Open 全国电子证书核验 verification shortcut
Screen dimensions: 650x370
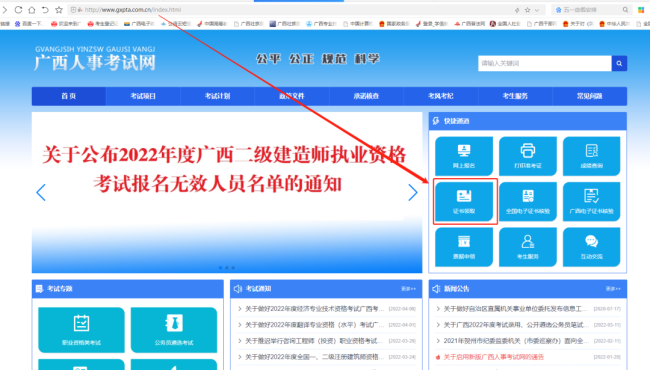point(528,201)
